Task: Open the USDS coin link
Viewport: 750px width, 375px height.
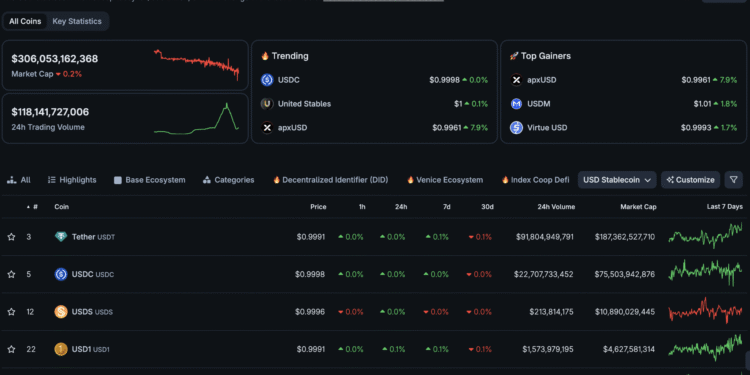Action: pos(92,312)
